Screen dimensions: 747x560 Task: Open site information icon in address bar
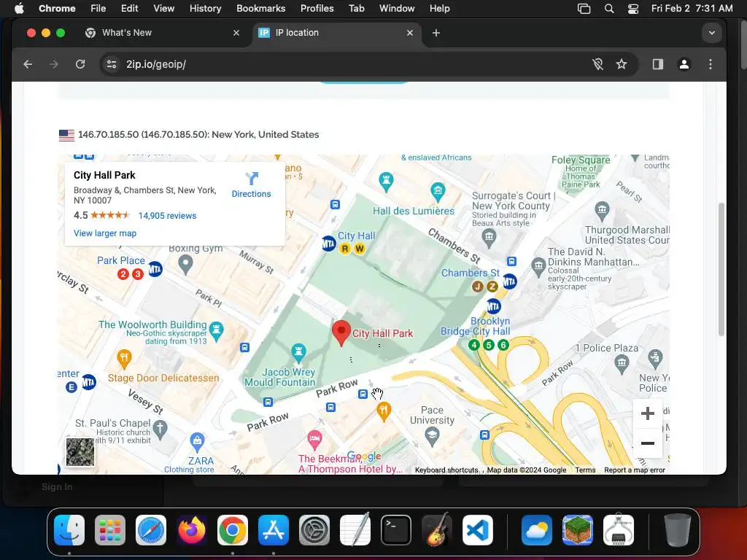pos(112,64)
